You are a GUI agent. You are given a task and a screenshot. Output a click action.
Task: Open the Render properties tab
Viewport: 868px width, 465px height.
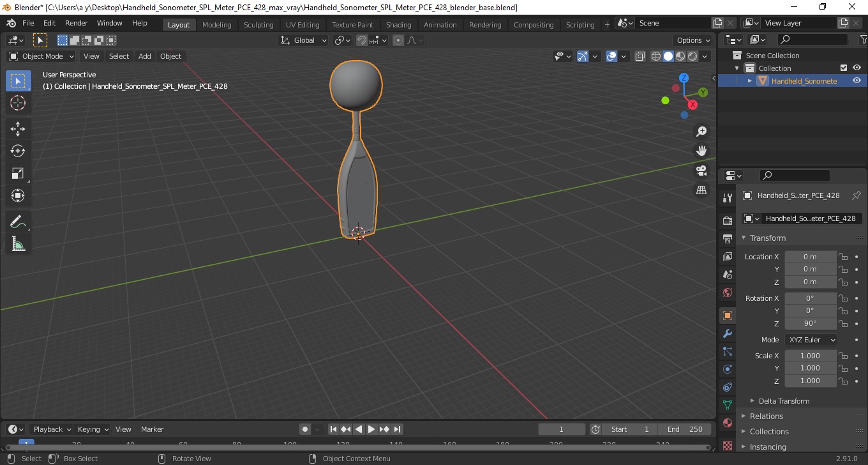coord(728,220)
